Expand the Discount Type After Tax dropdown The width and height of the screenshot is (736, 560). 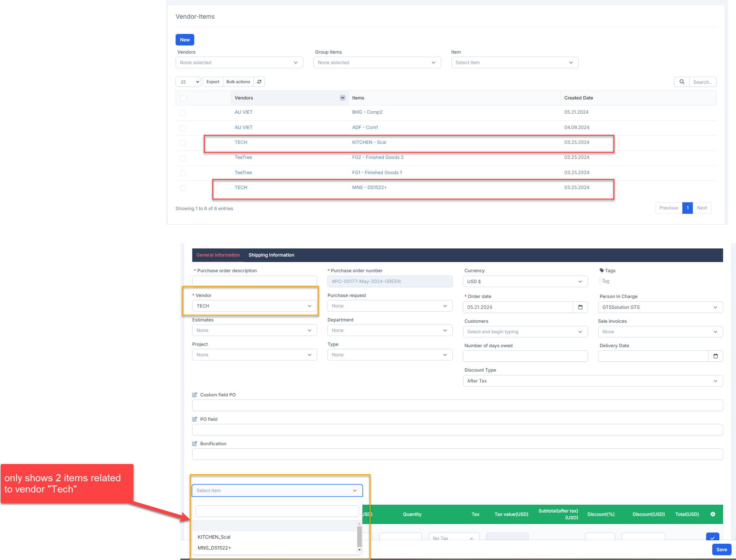[x=592, y=381]
